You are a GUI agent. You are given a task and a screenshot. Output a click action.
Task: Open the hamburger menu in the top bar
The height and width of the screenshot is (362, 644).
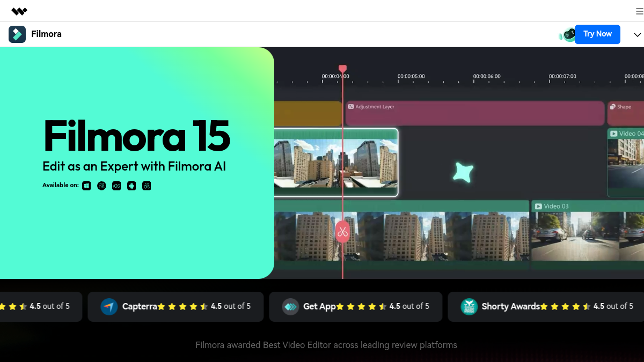[639, 11]
